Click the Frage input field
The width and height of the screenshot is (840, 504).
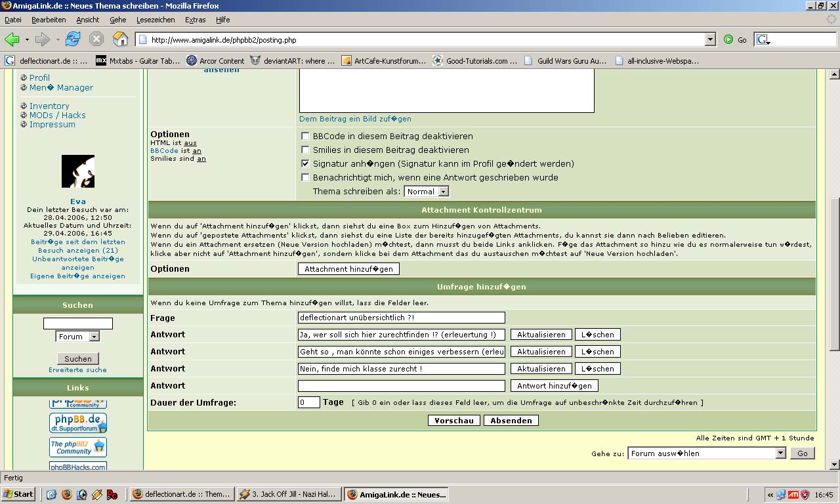pyautogui.click(x=401, y=318)
